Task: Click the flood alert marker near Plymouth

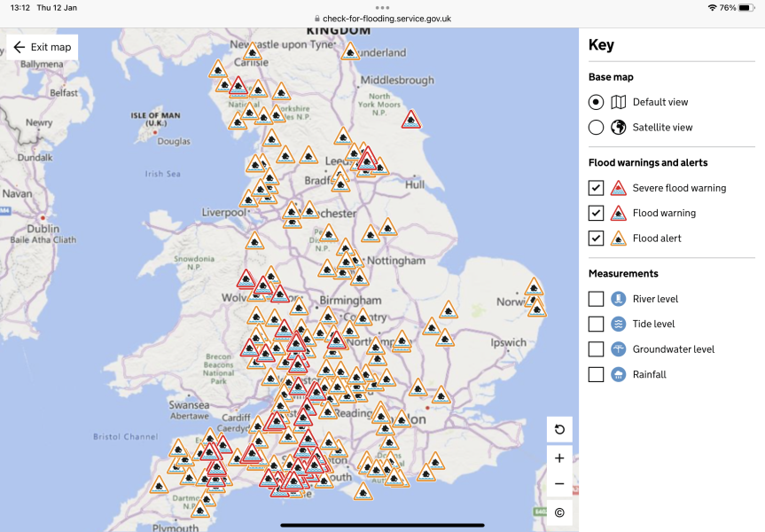Action: point(202,507)
